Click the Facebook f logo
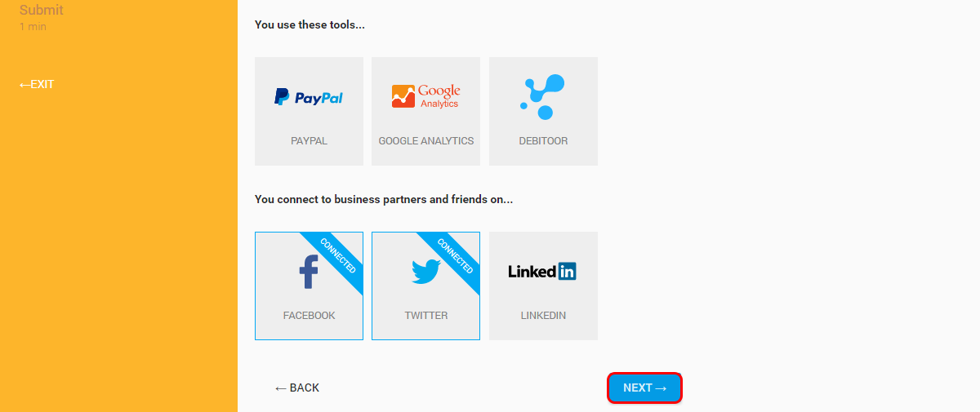 pos(308,272)
